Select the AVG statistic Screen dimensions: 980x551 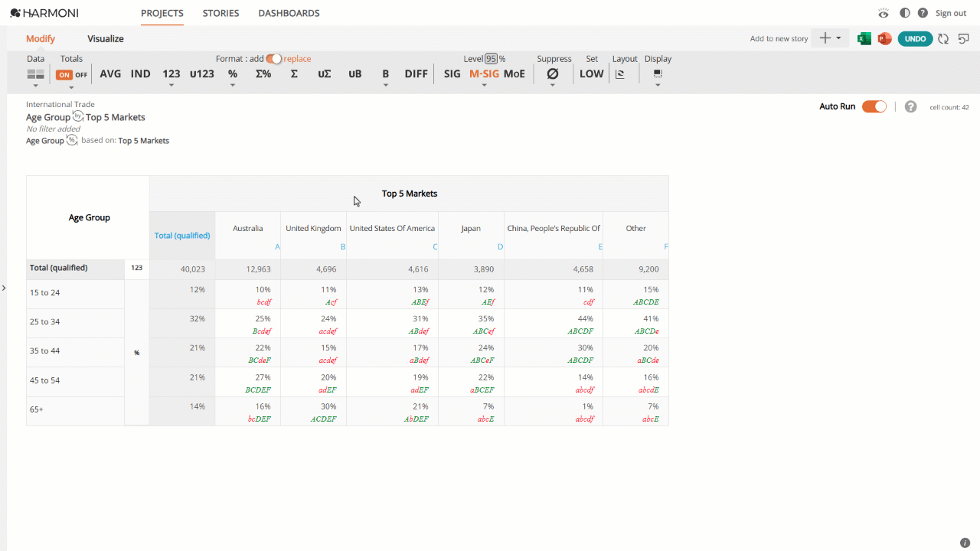[110, 74]
